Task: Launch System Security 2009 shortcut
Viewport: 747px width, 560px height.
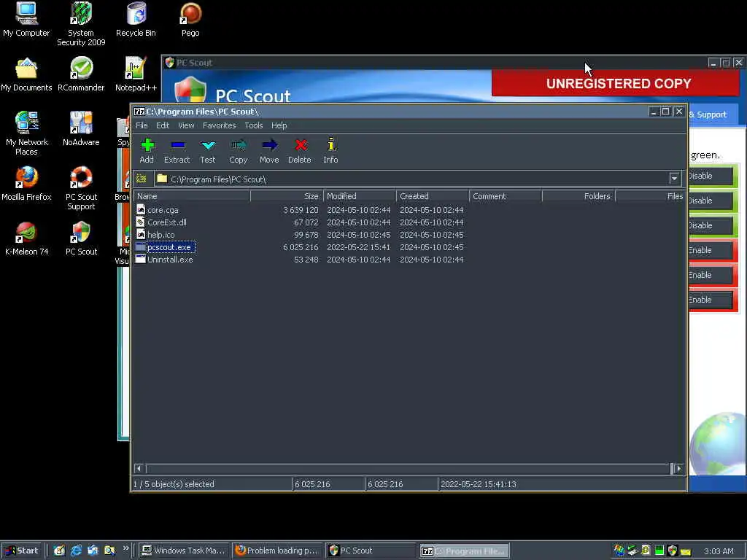Action: tap(81, 24)
